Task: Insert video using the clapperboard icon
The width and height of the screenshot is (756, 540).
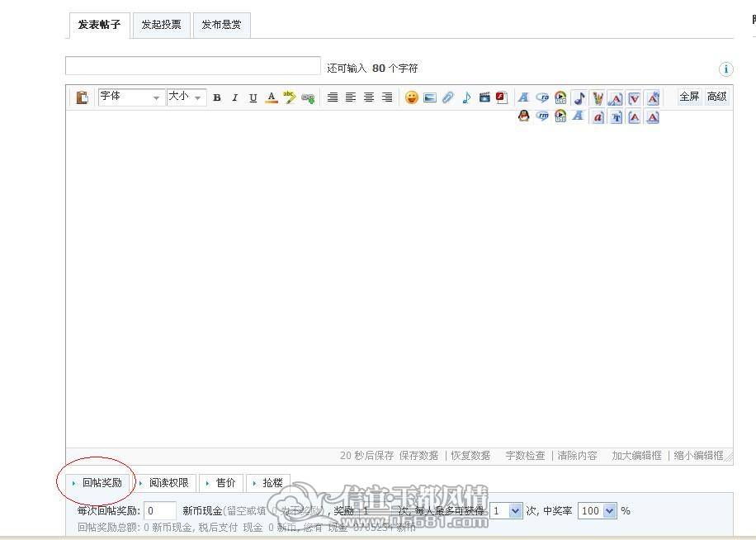Action: tap(484, 97)
